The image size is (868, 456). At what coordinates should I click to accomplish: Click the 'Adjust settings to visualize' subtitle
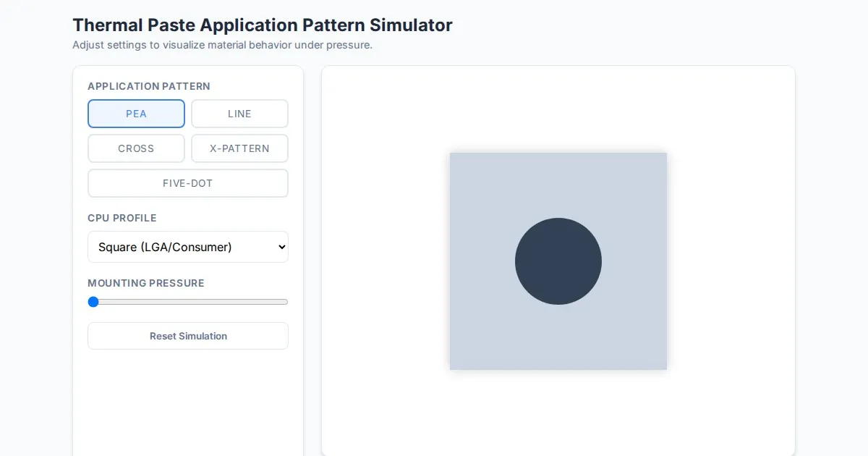click(222, 45)
